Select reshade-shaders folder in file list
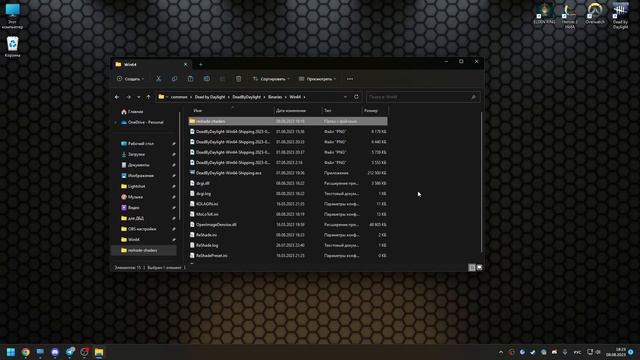Viewport: 640px width, 360px height. tap(288, 121)
